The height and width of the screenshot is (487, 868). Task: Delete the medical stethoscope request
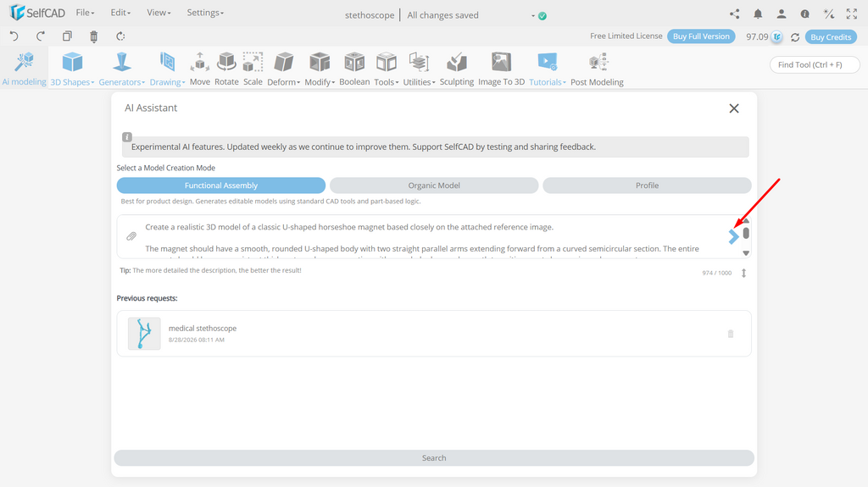(731, 334)
